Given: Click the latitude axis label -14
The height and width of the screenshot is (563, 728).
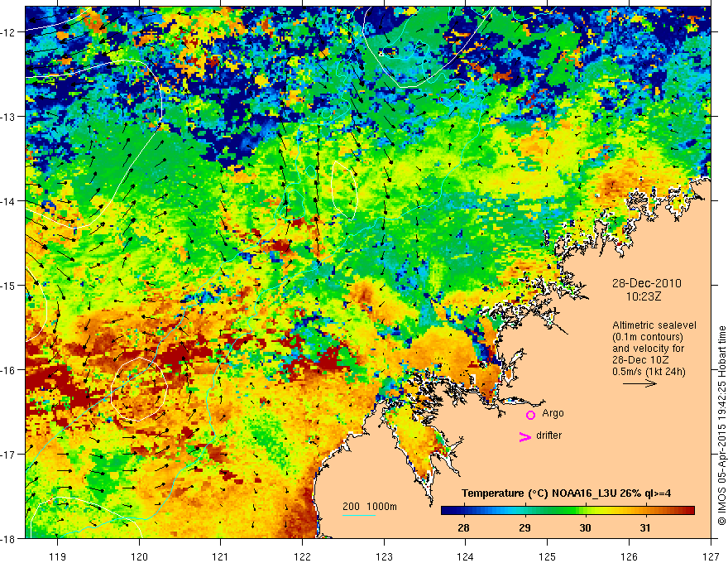Looking at the screenshot, I should [8, 201].
